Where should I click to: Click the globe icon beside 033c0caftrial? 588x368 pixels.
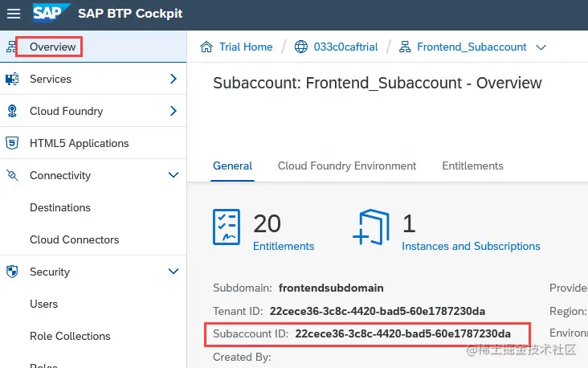(300, 47)
